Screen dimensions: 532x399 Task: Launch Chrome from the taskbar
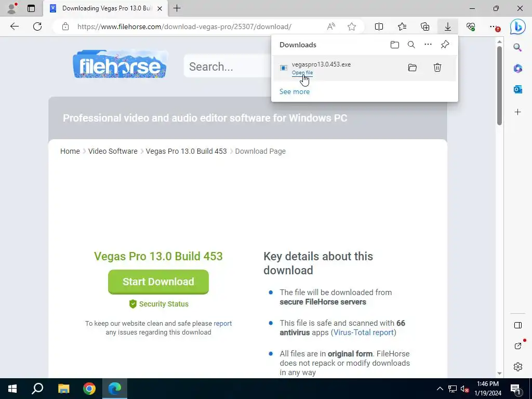pyautogui.click(x=89, y=389)
